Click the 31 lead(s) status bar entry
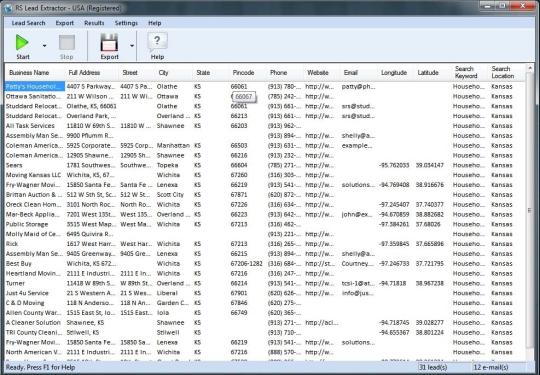 (x=433, y=367)
